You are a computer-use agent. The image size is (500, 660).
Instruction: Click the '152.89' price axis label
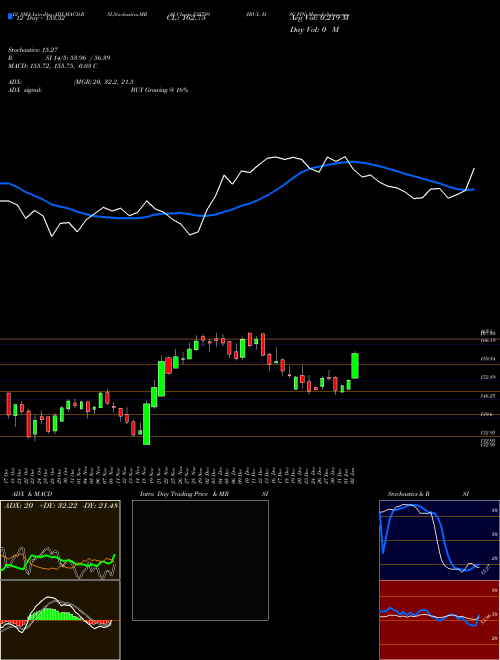pyautogui.click(x=487, y=378)
